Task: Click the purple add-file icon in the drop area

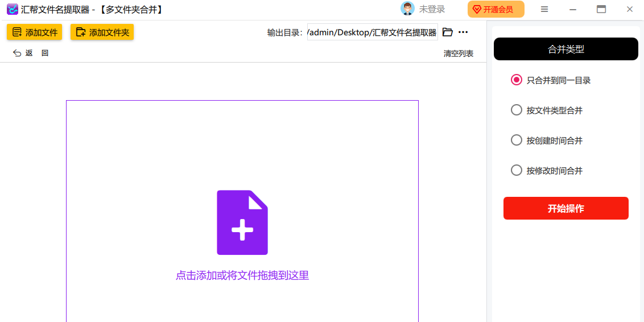Action: pyautogui.click(x=242, y=222)
